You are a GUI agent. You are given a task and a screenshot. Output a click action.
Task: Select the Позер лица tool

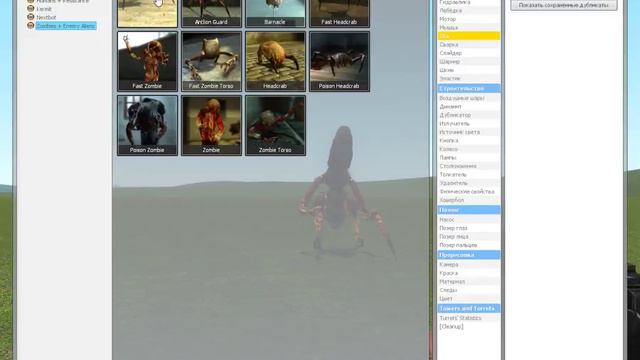[469, 237]
